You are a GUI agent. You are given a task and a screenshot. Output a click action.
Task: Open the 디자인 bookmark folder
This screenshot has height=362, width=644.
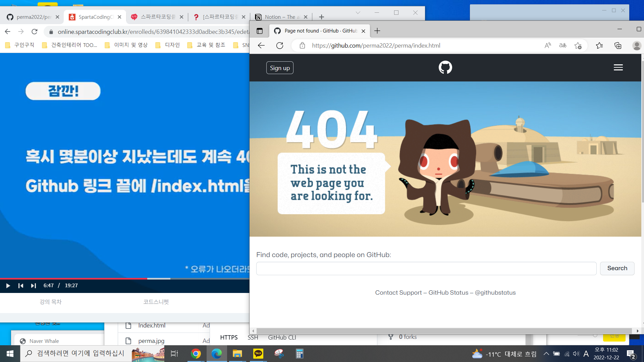coord(168,45)
